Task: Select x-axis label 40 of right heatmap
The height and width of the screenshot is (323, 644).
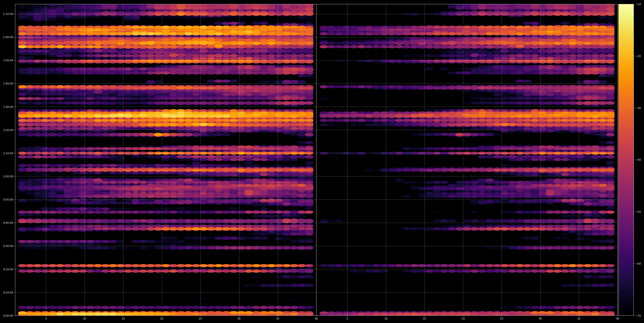Action: pos(618,319)
